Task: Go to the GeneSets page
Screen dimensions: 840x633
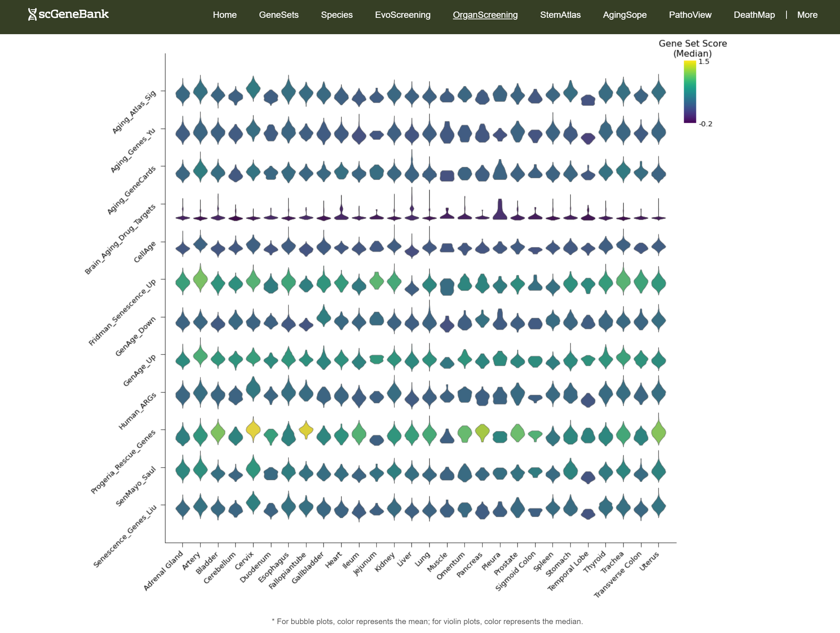Action: pos(278,15)
